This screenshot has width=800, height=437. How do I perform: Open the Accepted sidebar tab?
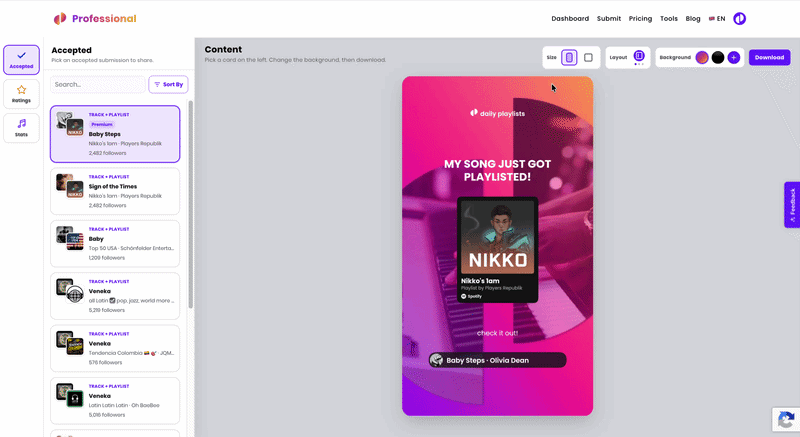tap(21, 60)
